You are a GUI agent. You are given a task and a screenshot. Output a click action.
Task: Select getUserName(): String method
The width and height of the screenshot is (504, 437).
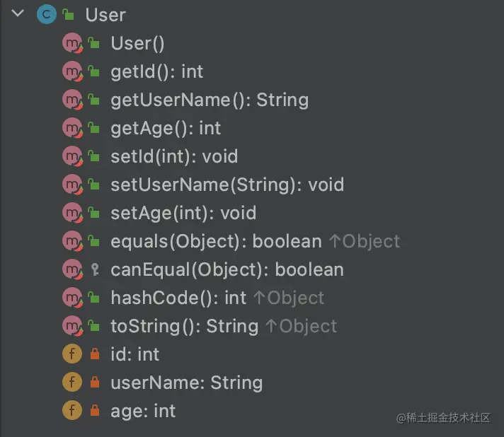[210, 100]
